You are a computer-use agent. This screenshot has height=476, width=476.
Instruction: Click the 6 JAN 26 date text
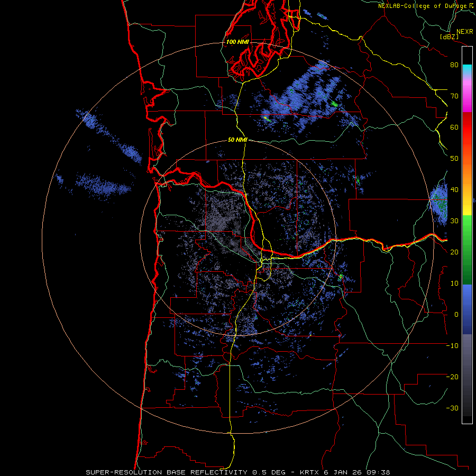pyautogui.click(x=343, y=472)
